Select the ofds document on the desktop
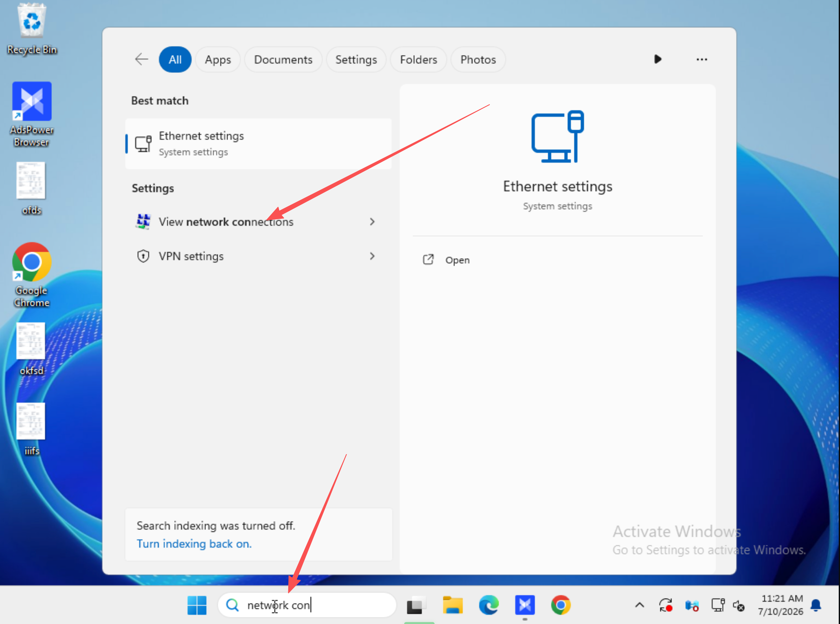Image resolution: width=840 pixels, height=624 pixels. [31, 188]
